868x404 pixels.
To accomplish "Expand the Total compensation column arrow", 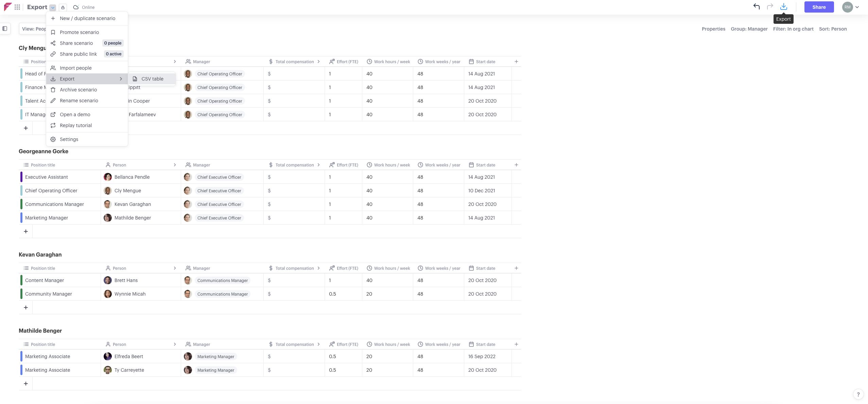I will point(319,62).
